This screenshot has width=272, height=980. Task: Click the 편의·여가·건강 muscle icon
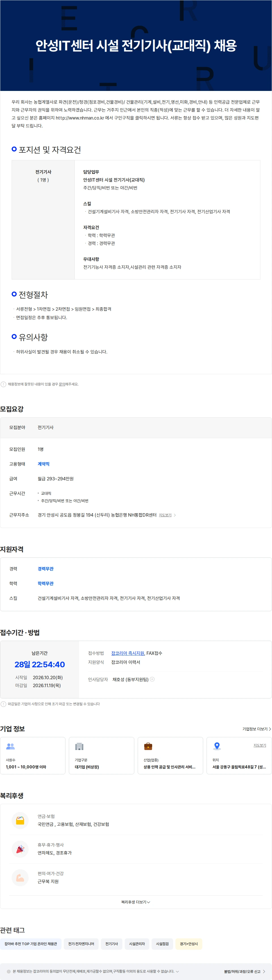tap(20, 878)
